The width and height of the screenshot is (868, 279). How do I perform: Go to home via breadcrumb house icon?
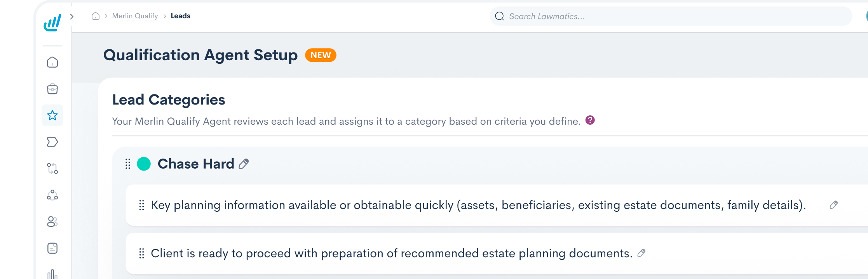coord(96,16)
